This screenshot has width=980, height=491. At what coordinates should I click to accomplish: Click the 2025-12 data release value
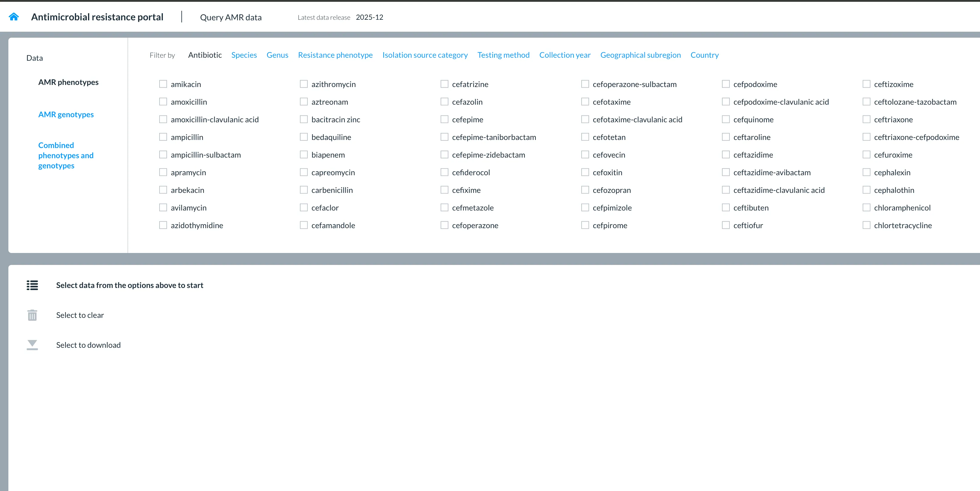[x=369, y=17]
